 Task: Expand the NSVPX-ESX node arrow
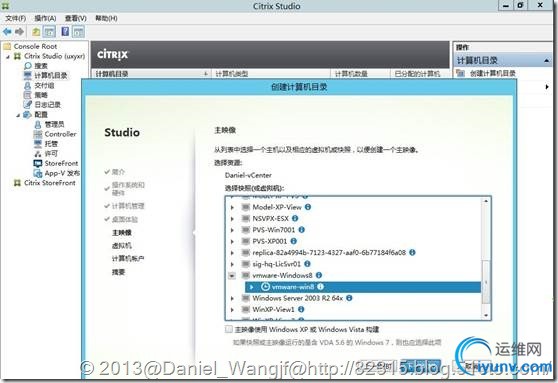click(232, 219)
